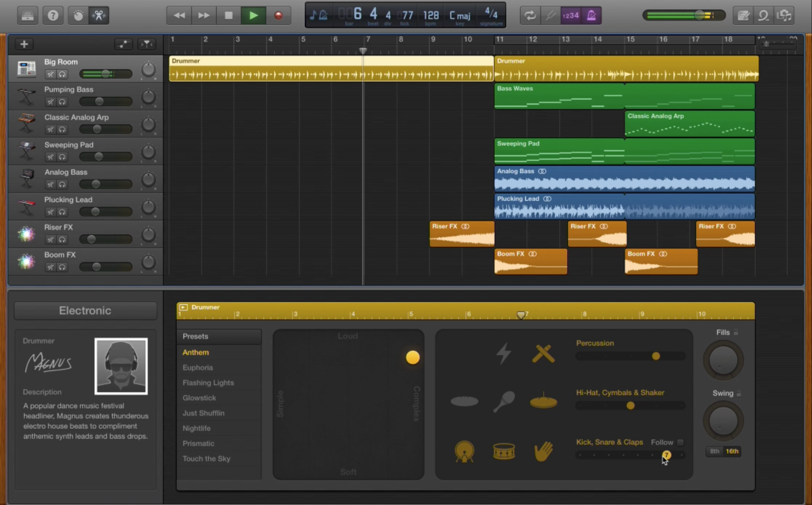Click the Boom FX sparkle/effects icon
The image size is (812, 505).
pyautogui.click(x=27, y=261)
